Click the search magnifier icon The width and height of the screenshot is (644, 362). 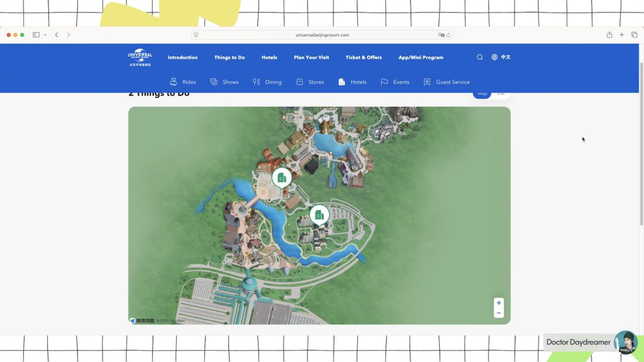pyautogui.click(x=480, y=57)
